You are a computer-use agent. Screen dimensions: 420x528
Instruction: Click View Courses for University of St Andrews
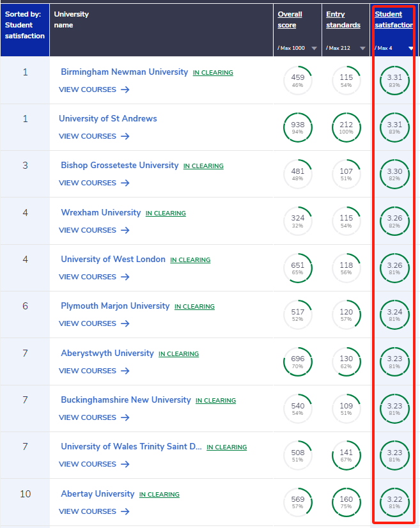pyautogui.click(x=95, y=136)
